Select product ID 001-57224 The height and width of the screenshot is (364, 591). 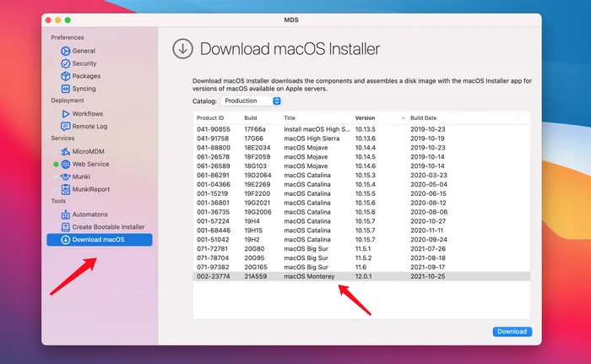tap(214, 221)
